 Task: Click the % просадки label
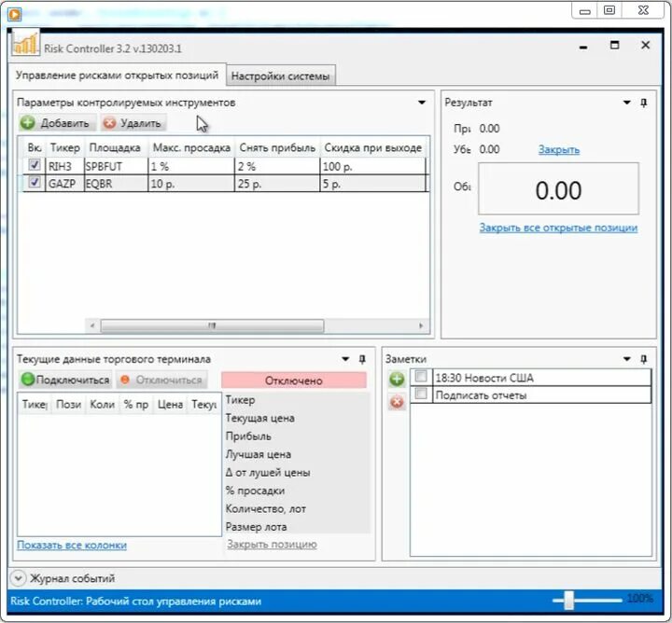point(255,491)
